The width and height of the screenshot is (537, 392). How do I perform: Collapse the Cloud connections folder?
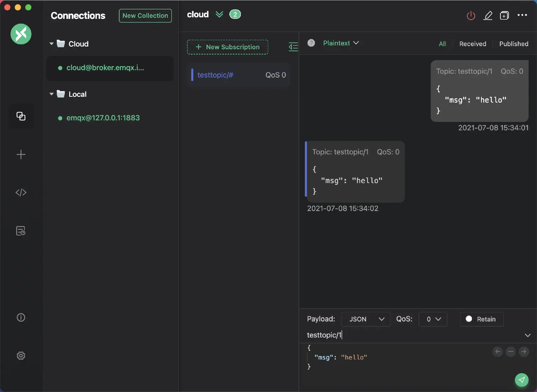coord(51,44)
